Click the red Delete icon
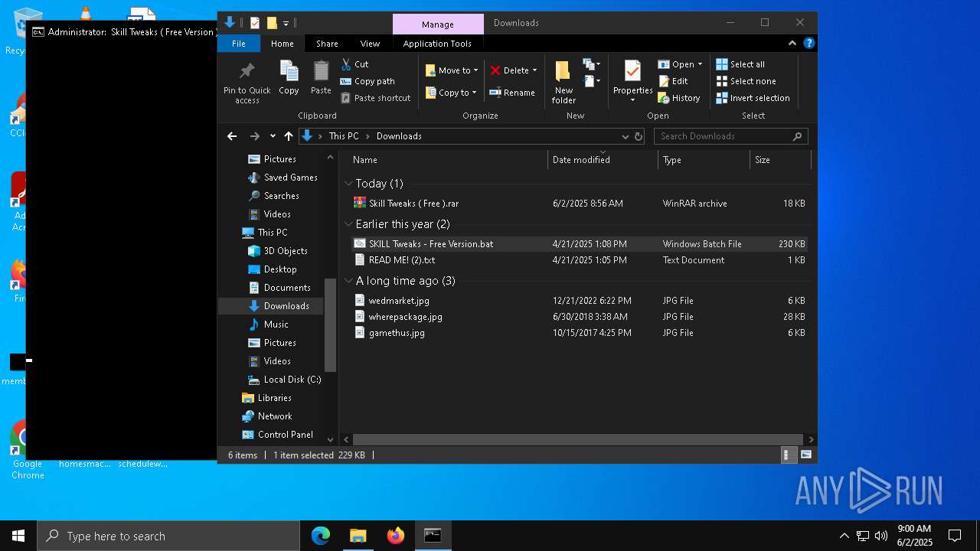Viewport: 980px width, 551px height. click(x=495, y=70)
